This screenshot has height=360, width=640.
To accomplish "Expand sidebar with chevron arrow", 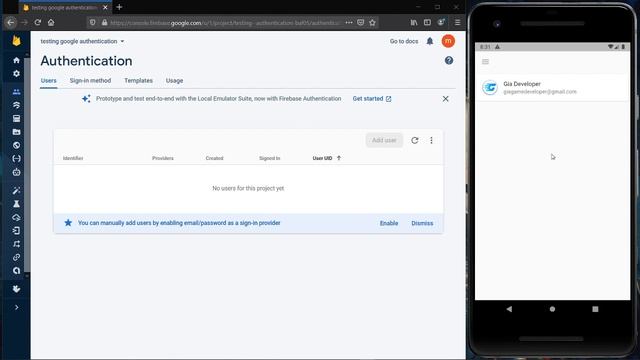I will pyautogui.click(x=16, y=307).
